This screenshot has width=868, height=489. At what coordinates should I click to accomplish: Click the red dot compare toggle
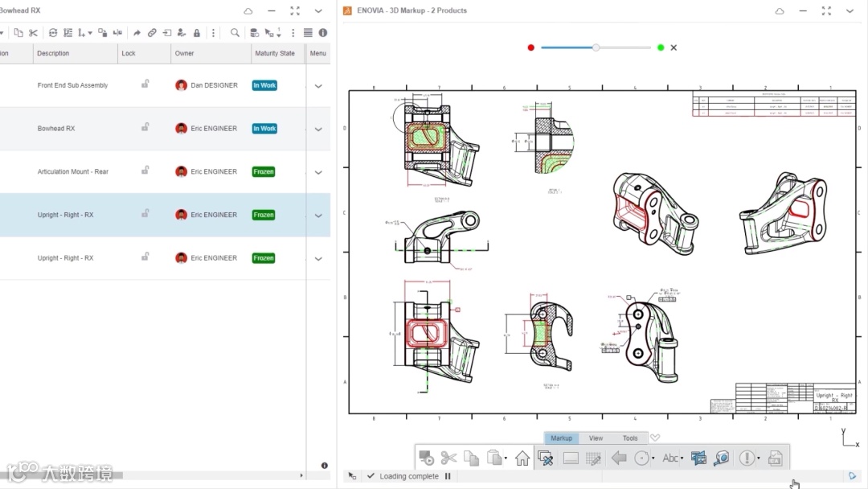(531, 47)
